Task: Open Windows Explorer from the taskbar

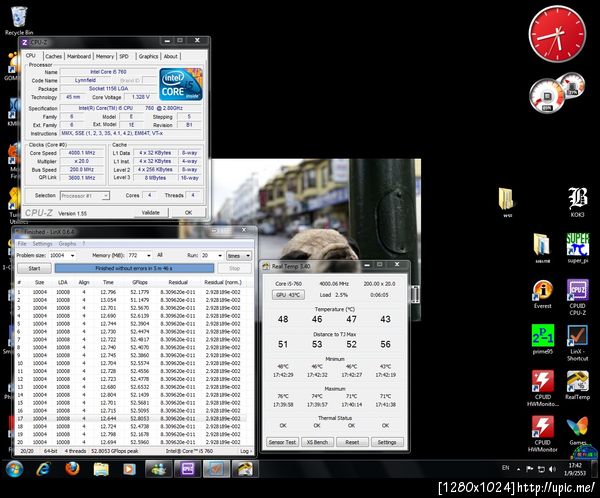Action: [x=101, y=469]
